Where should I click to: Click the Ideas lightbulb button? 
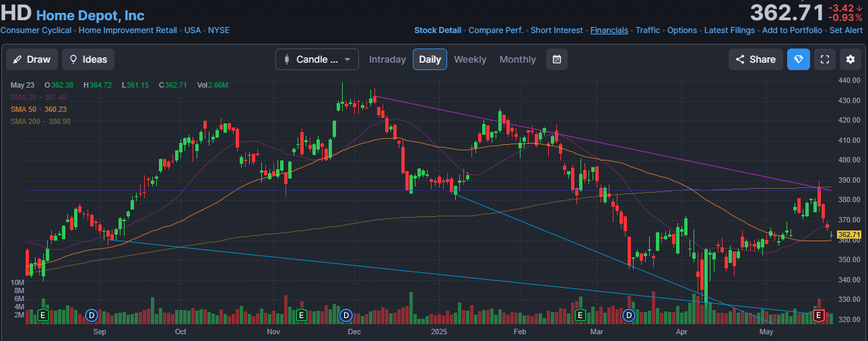(x=88, y=59)
